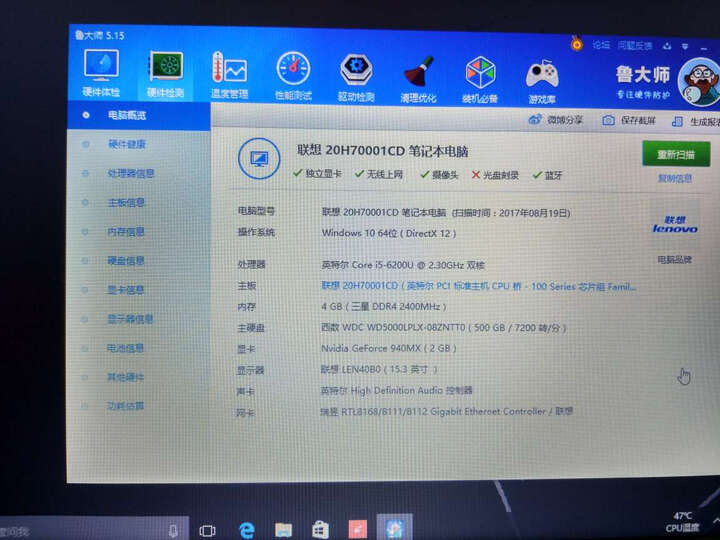Open the title bar dropdown menu arrow
The image size is (720, 540).
tap(685, 46)
